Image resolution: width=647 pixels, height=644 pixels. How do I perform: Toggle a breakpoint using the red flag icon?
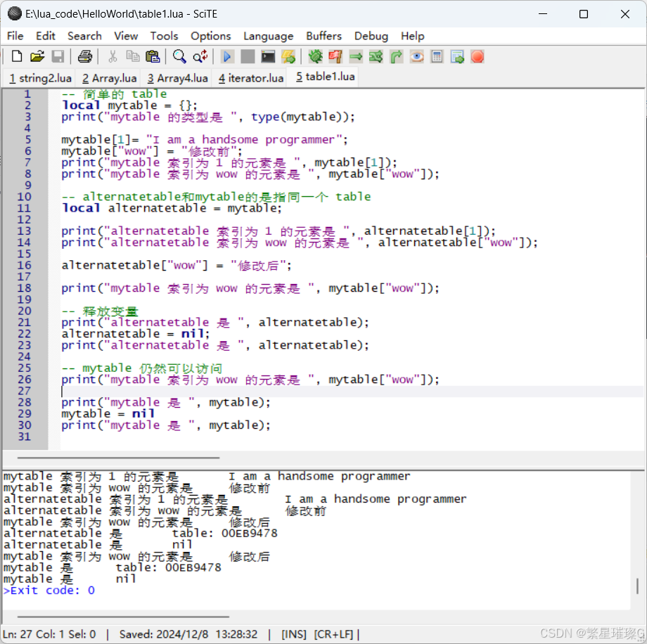(335, 56)
